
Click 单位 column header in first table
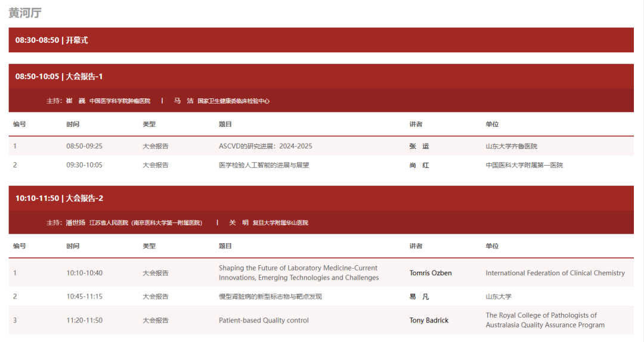(492, 124)
